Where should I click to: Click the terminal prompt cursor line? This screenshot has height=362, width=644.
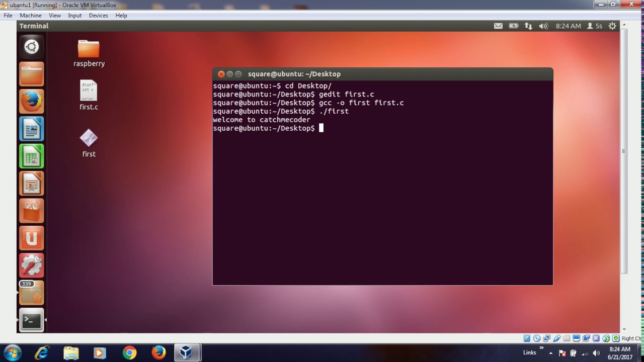268,128
